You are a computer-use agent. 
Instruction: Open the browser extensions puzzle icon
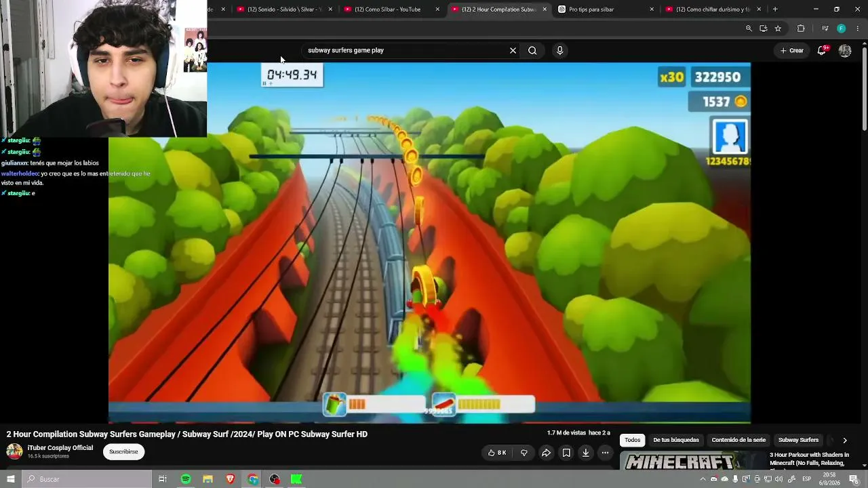801,28
